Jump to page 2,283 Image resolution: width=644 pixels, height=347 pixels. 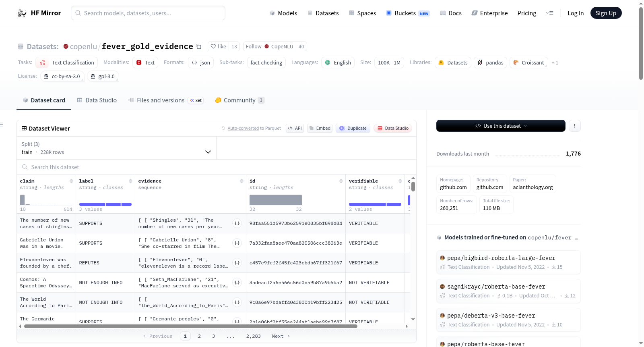coord(254,336)
